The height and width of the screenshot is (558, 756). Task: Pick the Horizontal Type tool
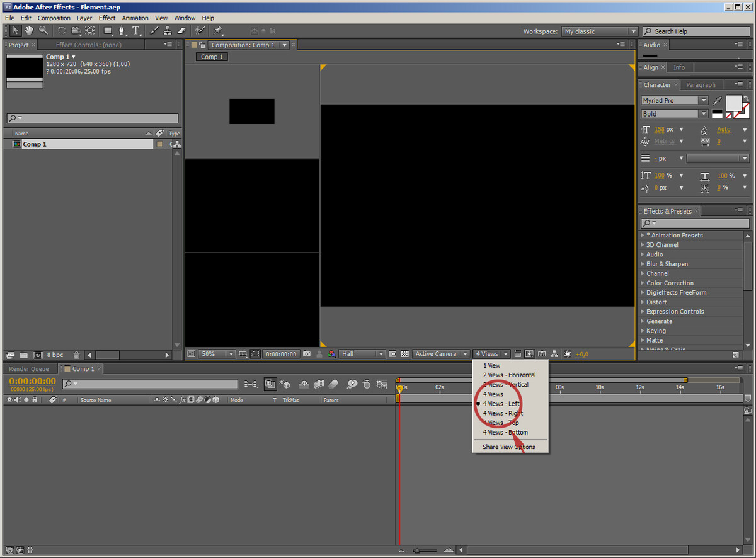136,31
